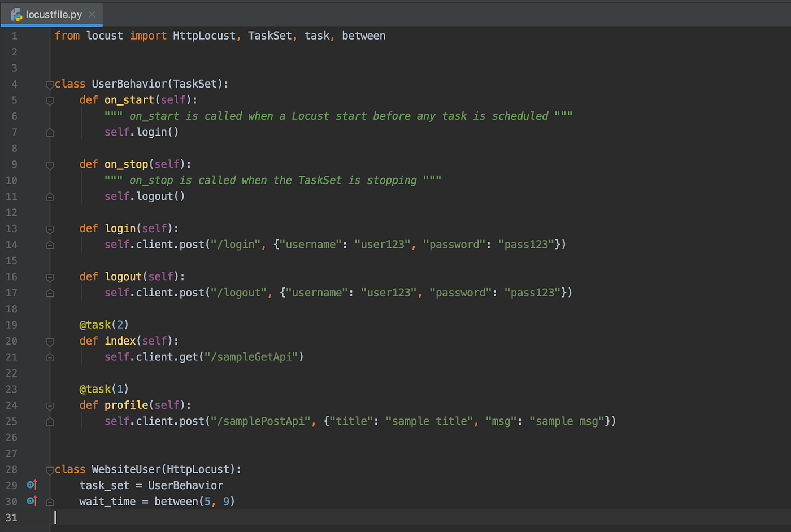This screenshot has width=791, height=532.
Task: Collapse the WebsiteUser class
Action: point(50,469)
